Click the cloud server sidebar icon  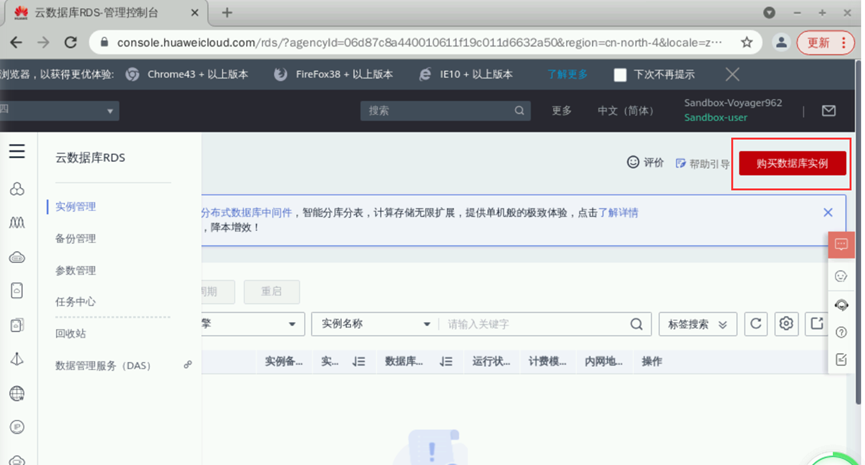17,258
